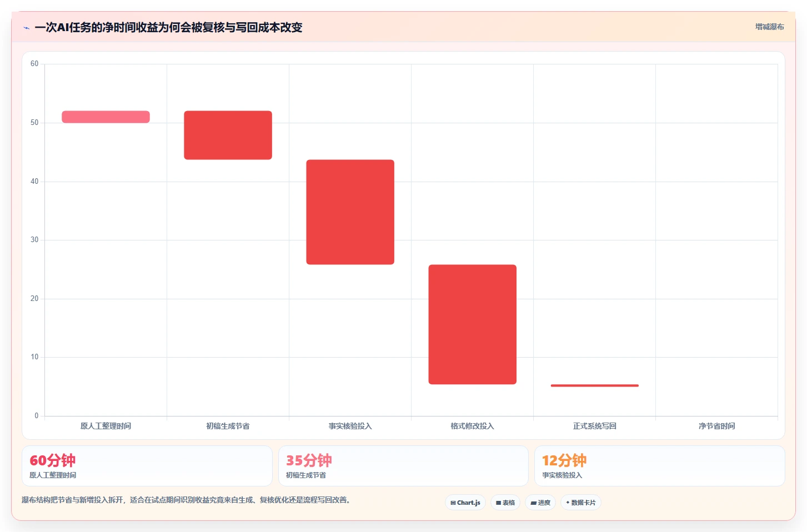This screenshot has width=807, height=532.
Task: Select the 数据卡片 chip
Action: click(x=581, y=503)
